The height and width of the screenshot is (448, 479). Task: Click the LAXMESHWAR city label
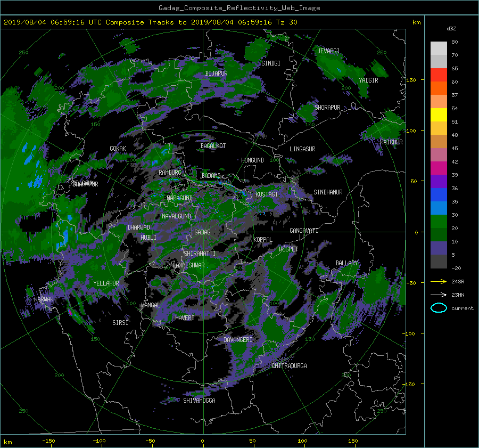(188, 265)
